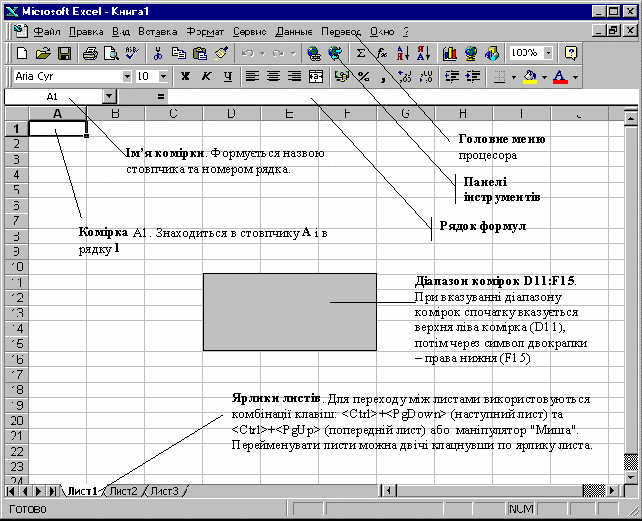Open the Вставка menu

(158, 32)
